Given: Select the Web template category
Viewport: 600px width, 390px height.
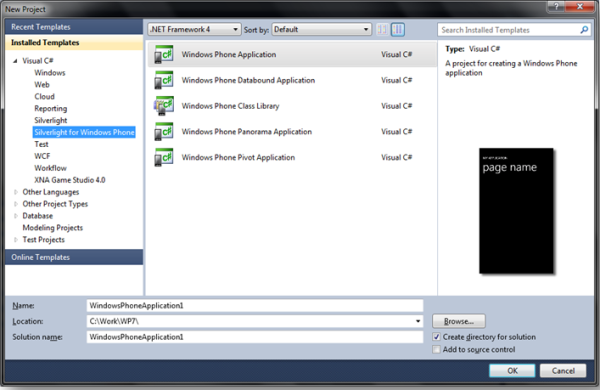Looking at the screenshot, I should point(42,85).
